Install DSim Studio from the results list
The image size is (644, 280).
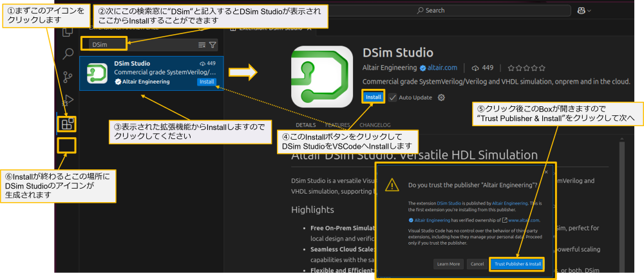click(207, 82)
